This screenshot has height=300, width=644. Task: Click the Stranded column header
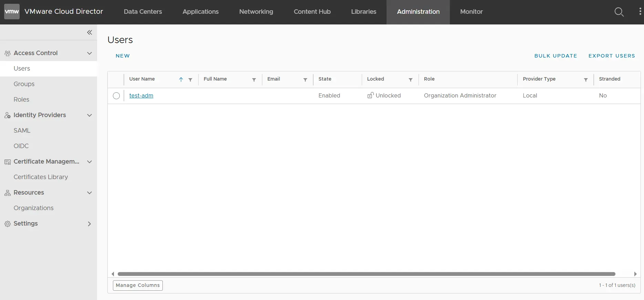click(610, 79)
